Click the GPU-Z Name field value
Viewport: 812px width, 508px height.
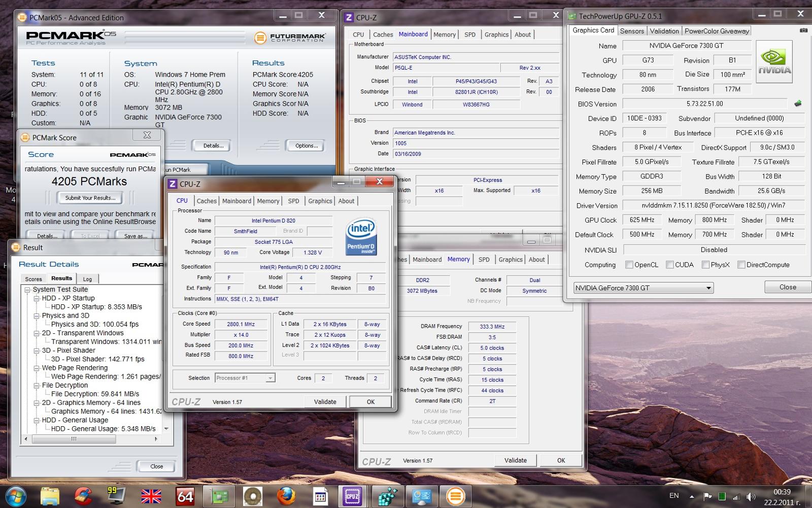point(687,46)
